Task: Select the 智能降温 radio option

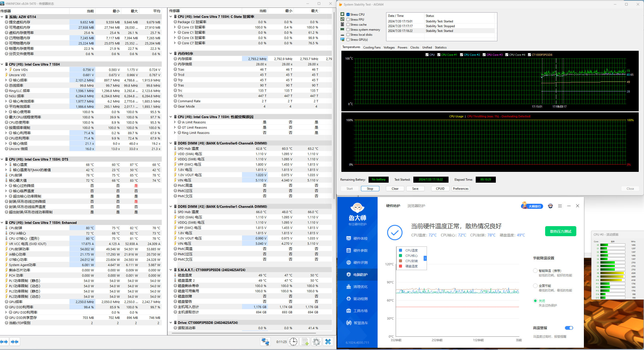Action: [535, 271]
